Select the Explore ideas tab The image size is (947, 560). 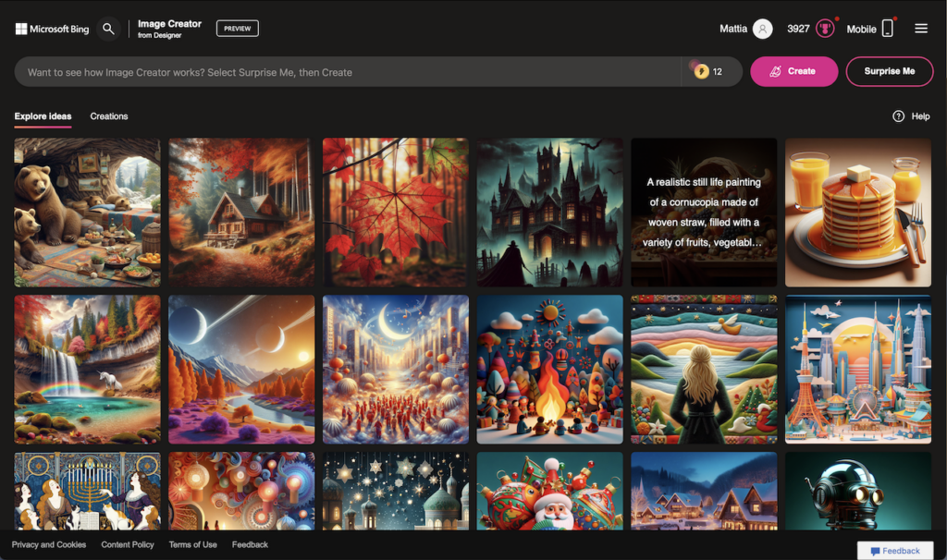[43, 116]
